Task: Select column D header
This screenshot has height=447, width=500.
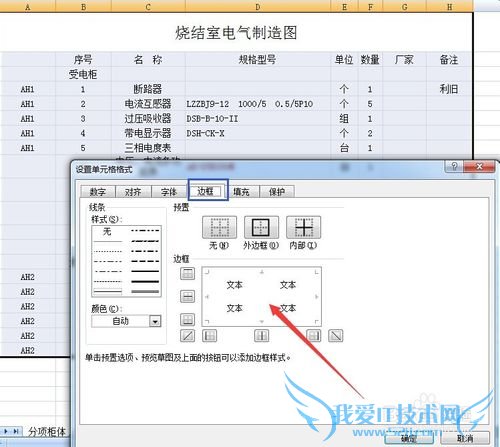Action: point(258,6)
